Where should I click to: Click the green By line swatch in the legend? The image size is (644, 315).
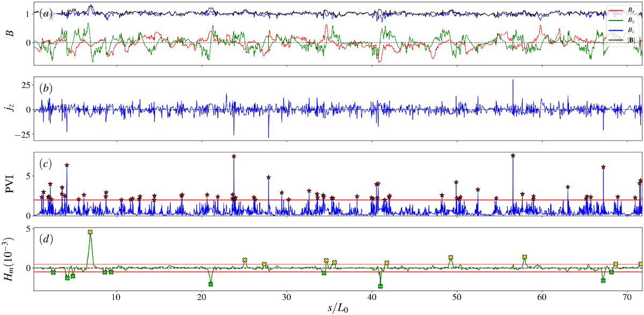616,21
